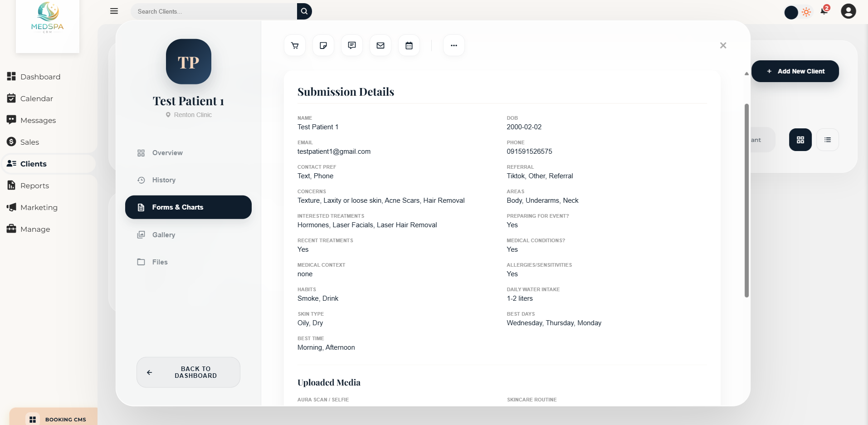Open the Reports section in the sidebar
The width and height of the screenshot is (868, 425).
[34, 186]
